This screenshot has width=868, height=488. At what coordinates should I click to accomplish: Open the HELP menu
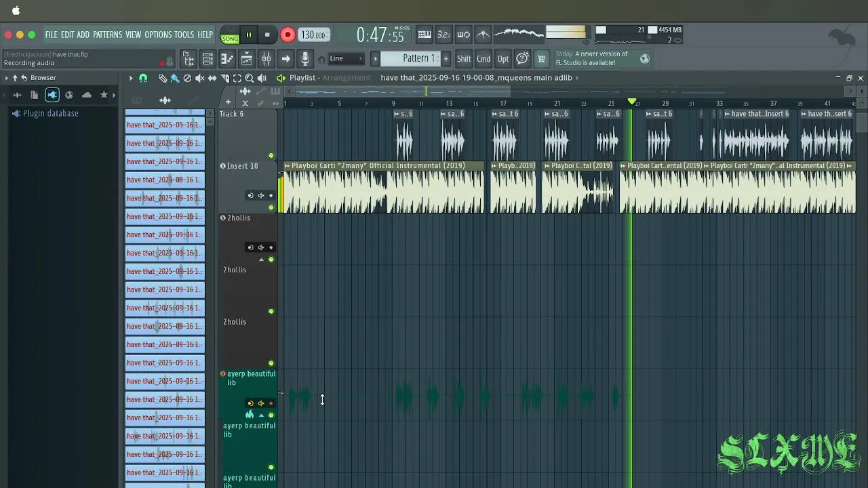(205, 35)
